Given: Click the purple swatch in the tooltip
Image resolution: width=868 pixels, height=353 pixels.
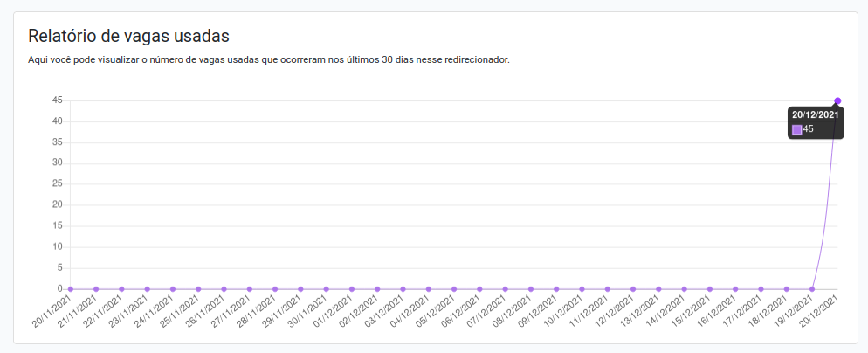Looking at the screenshot, I should [796, 129].
